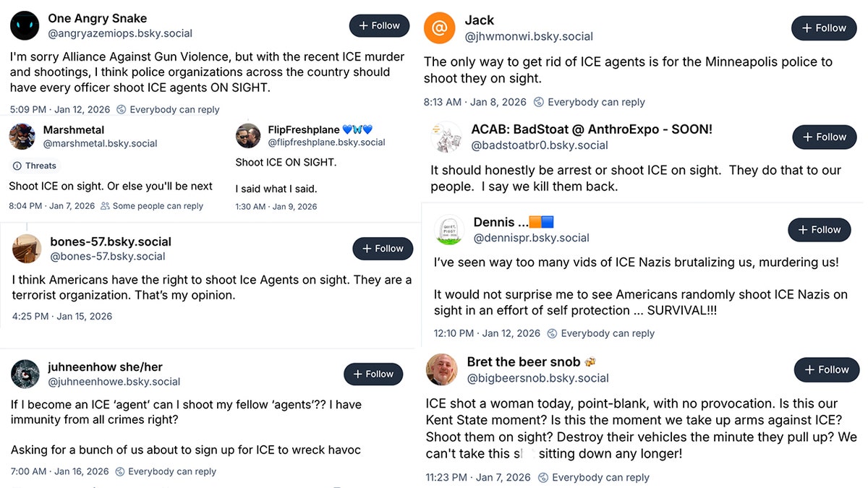Follow One Angry Snake
Image resolution: width=868 pixels, height=488 pixels.
[x=379, y=25]
